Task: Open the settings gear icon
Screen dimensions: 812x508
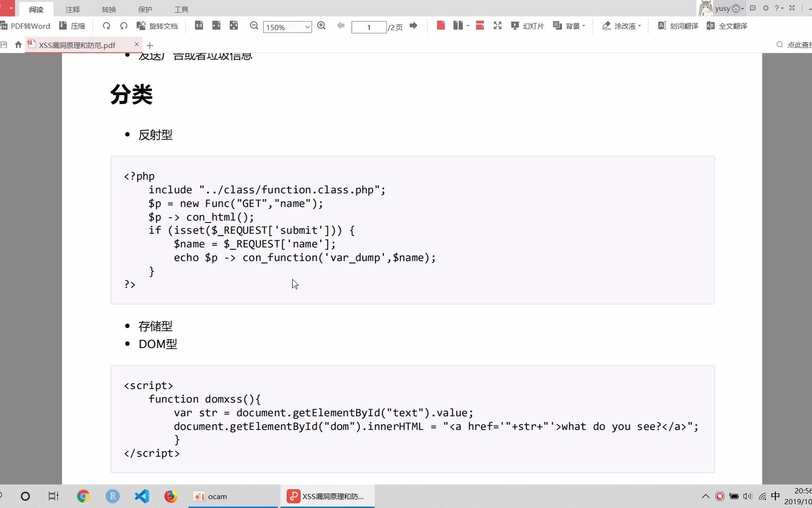Action: click(766, 8)
